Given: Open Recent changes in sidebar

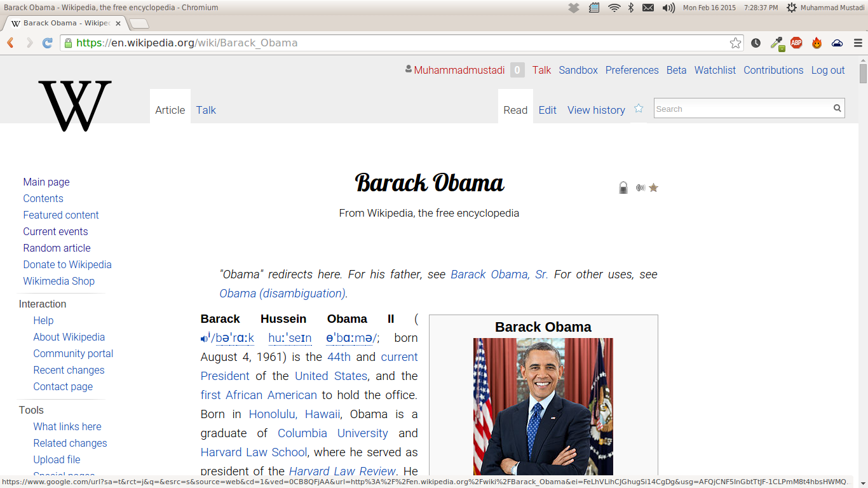Looking at the screenshot, I should [x=69, y=370].
